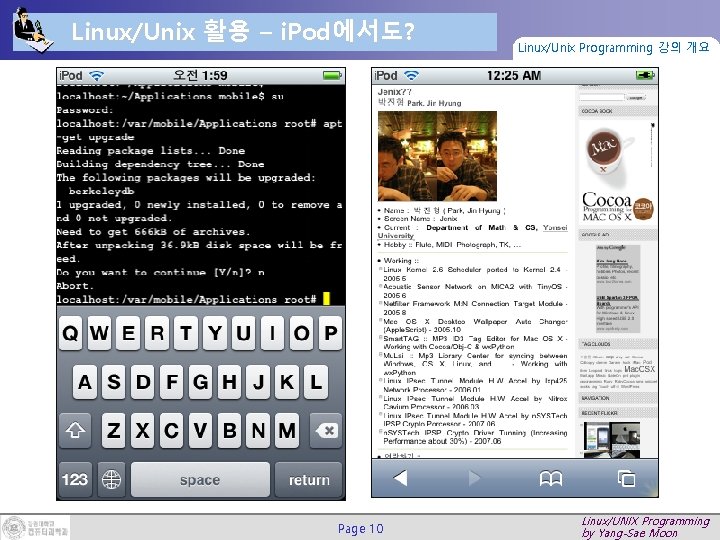Tap the W key on the keyboard

99,333
